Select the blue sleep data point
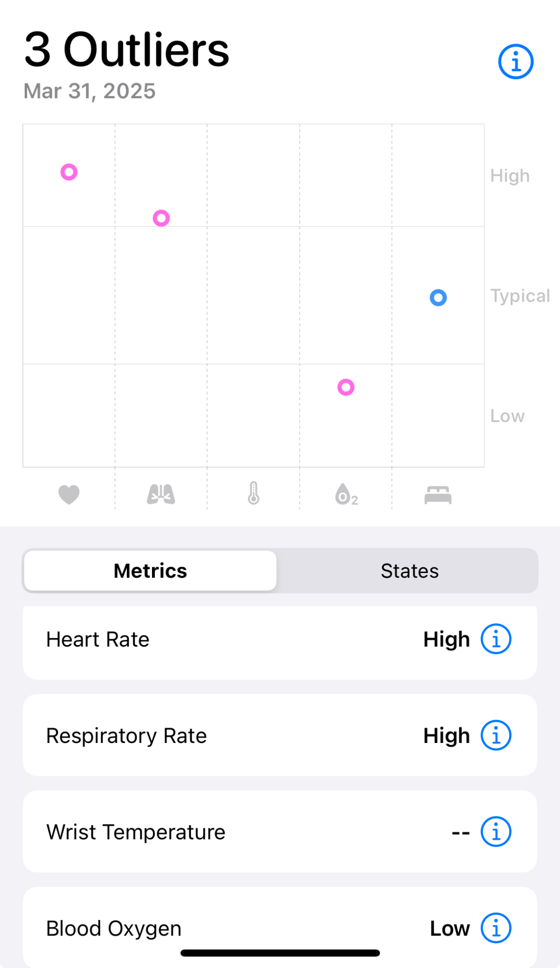 point(438,298)
